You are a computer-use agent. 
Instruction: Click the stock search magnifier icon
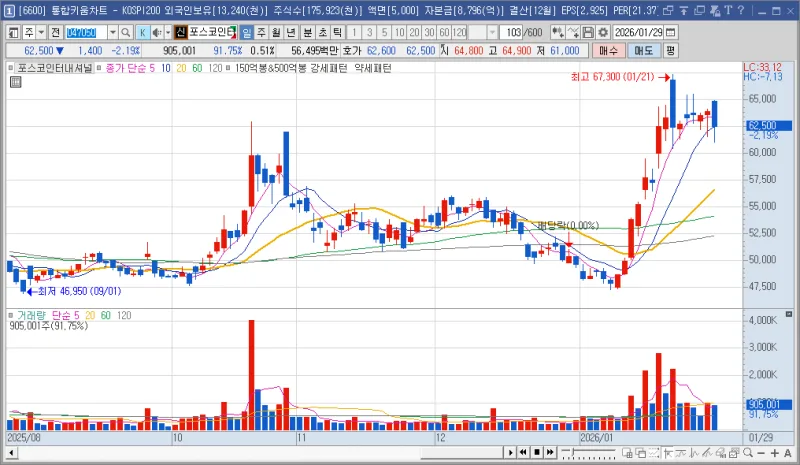(x=128, y=32)
